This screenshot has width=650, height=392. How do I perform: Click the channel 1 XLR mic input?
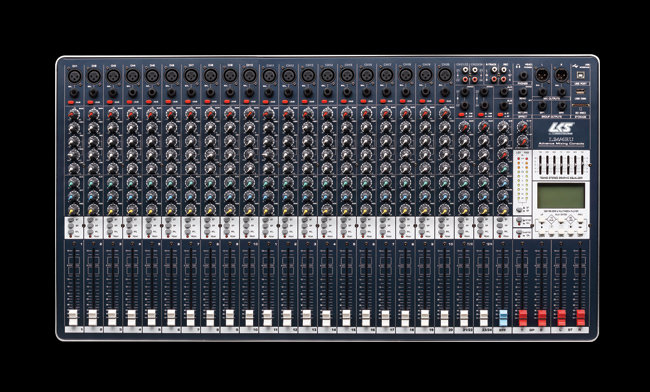[x=74, y=76]
